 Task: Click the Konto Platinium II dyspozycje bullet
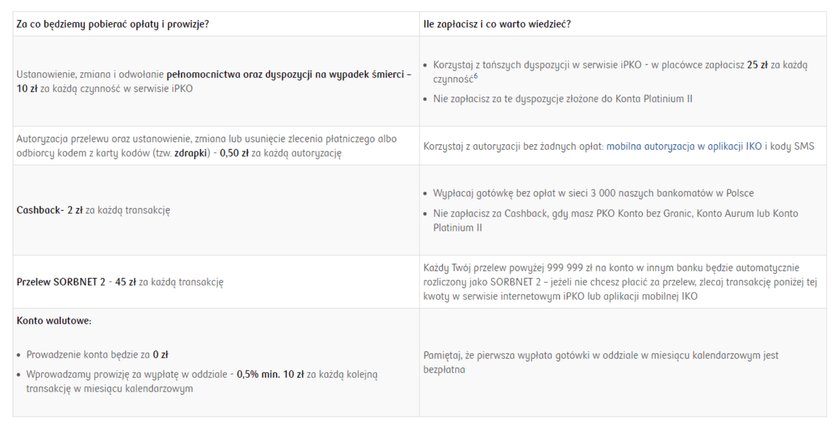point(562,99)
